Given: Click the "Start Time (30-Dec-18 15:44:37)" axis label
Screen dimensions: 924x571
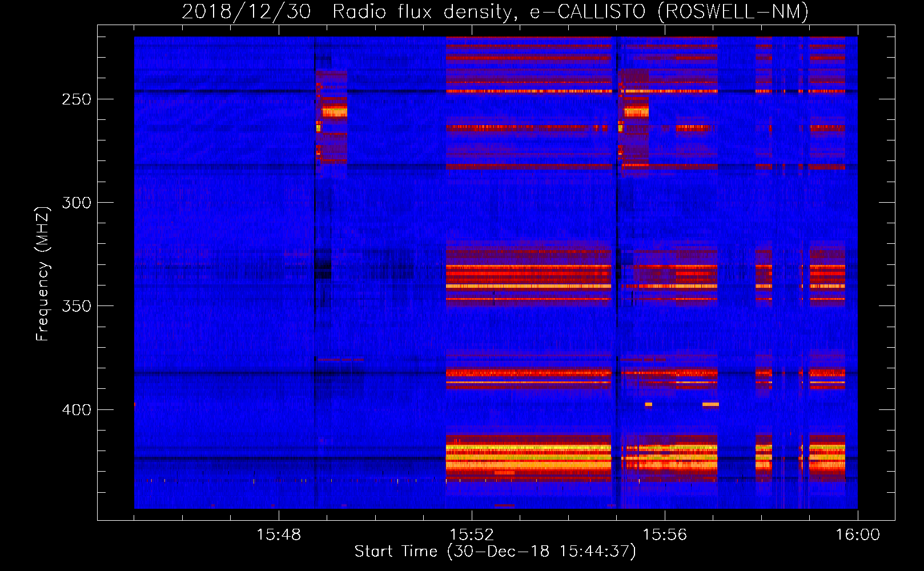Looking at the screenshot, I should (x=495, y=552).
